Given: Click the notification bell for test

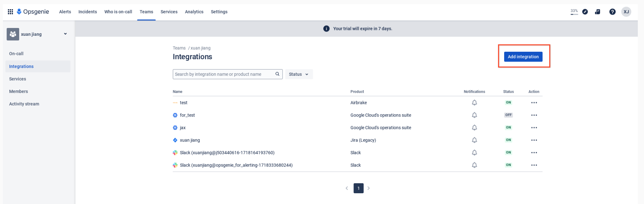Looking at the screenshot, I should pos(474,102).
